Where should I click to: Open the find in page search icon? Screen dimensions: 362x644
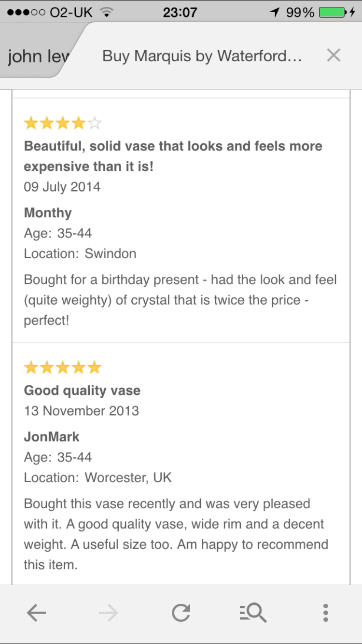253,613
